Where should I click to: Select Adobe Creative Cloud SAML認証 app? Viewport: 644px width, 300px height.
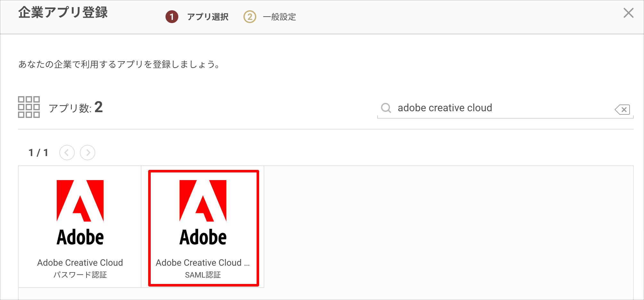pyautogui.click(x=203, y=227)
